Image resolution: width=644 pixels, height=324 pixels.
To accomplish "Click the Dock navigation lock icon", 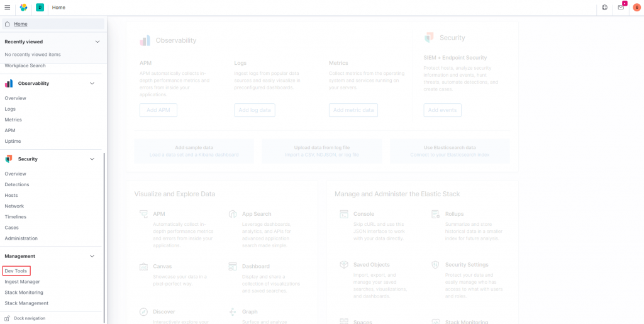I will click(8, 318).
